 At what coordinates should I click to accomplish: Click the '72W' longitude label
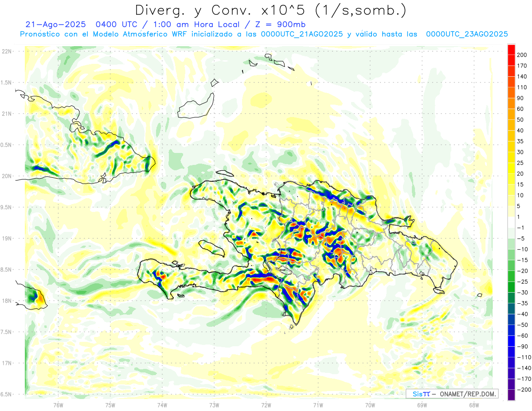click(266, 405)
